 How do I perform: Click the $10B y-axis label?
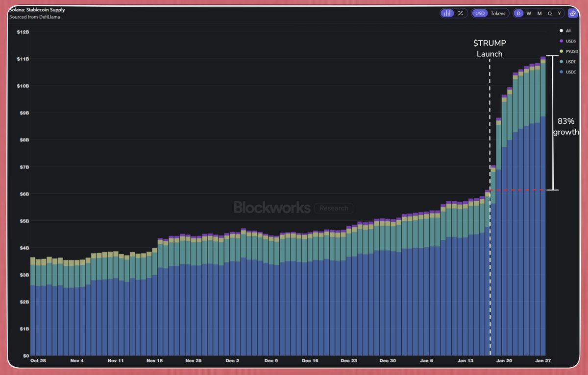coord(24,86)
